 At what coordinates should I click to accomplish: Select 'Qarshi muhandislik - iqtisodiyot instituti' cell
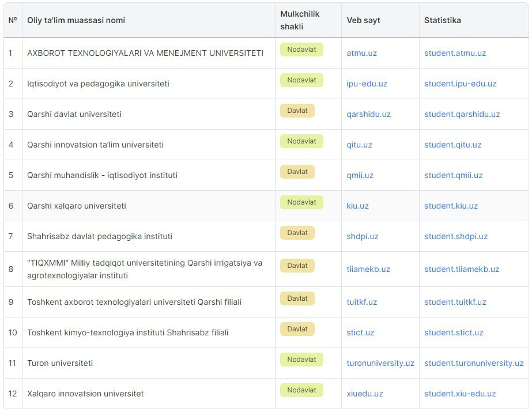(x=149, y=175)
